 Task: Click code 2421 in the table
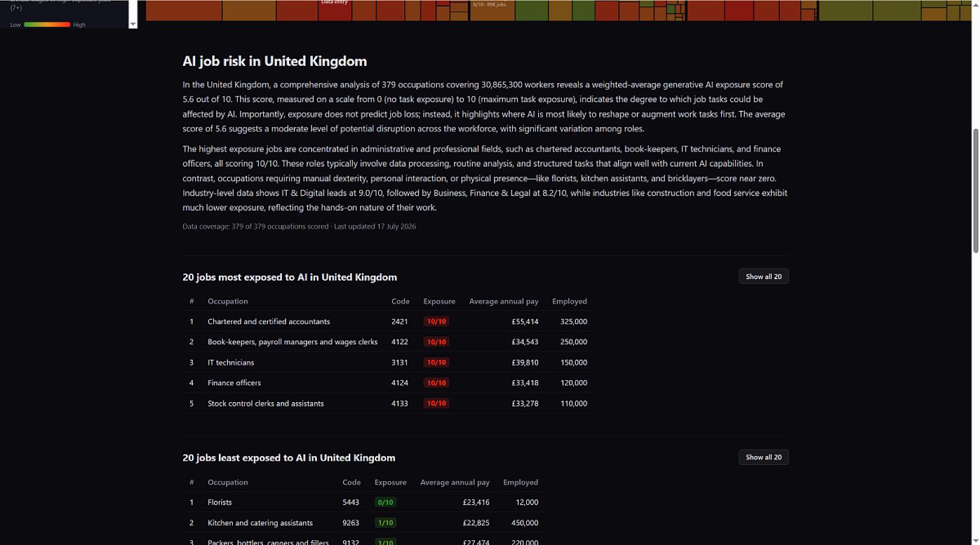[x=399, y=322]
